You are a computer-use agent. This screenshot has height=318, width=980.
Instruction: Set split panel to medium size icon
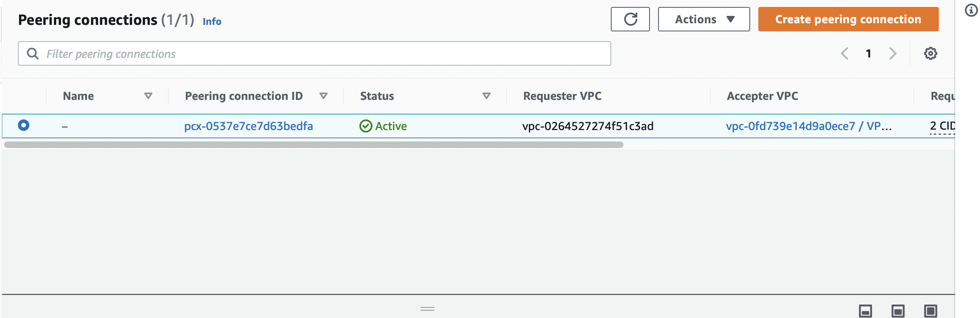(x=898, y=311)
